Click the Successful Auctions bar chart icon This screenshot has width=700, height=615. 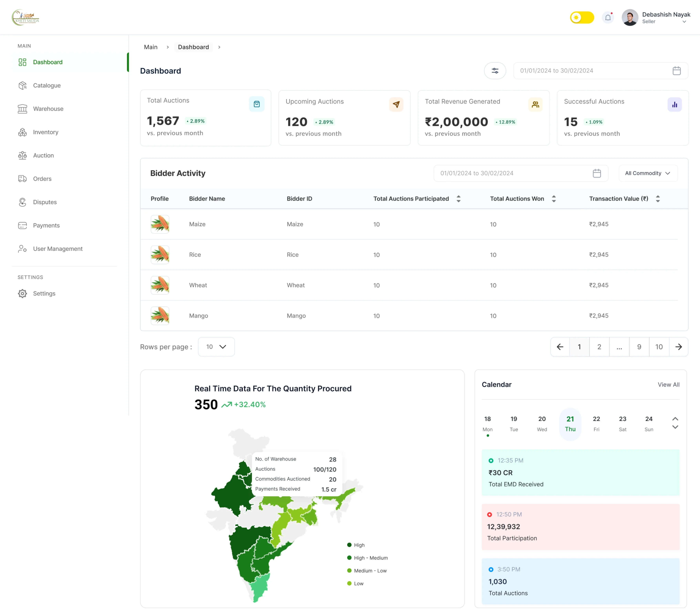674,104
